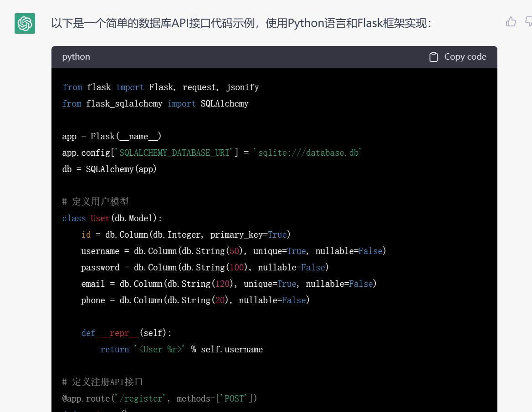
Task: Click the flask_sqlalchemy import line
Action: pos(155,104)
